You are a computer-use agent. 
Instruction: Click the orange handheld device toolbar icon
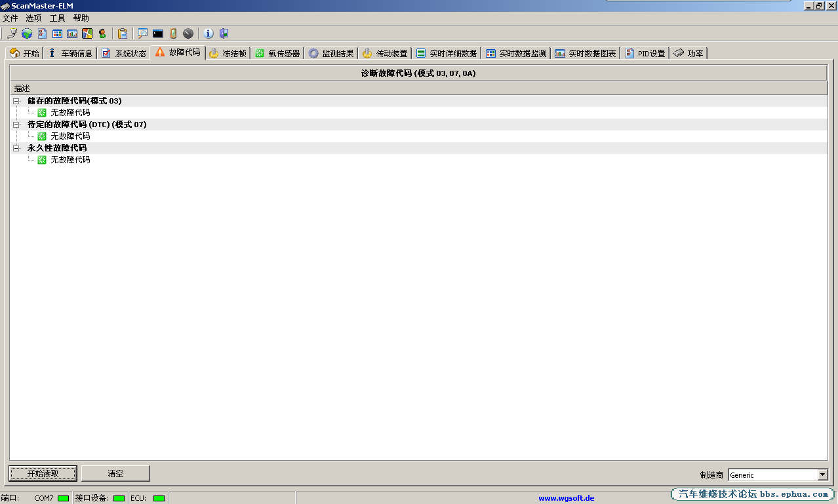(173, 33)
